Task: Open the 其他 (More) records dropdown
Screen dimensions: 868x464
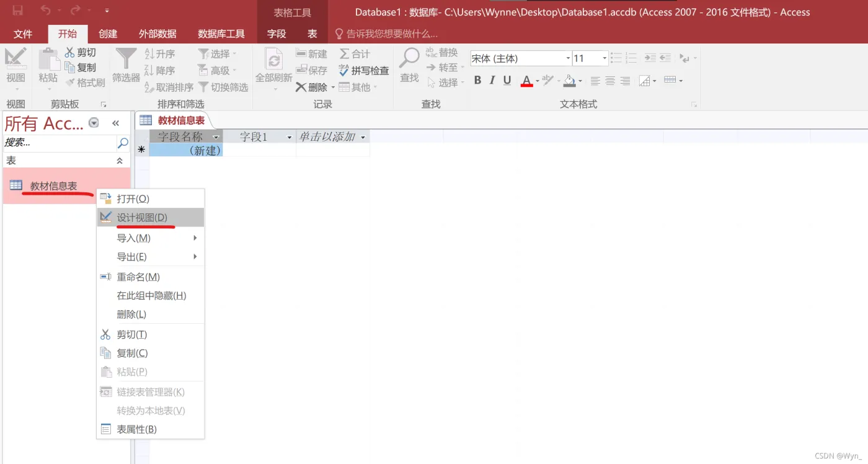Action: (358, 87)
